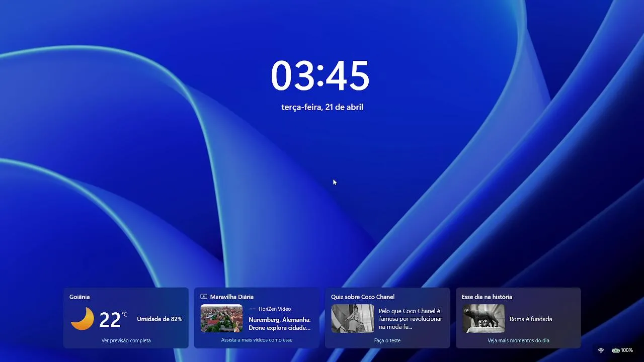Open Ver previsão completa link

[126, 340]
